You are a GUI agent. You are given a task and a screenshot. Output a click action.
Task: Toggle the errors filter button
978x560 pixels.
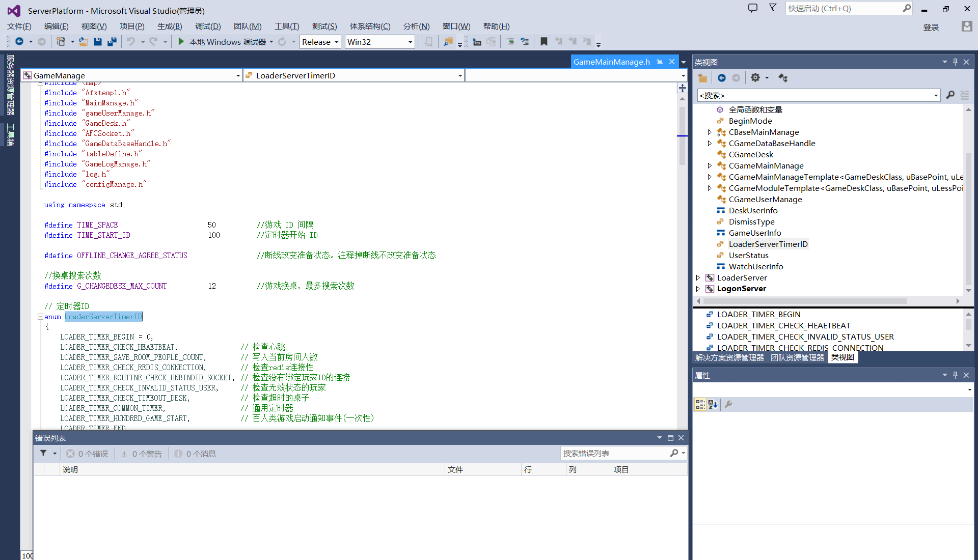click(87, 454)
